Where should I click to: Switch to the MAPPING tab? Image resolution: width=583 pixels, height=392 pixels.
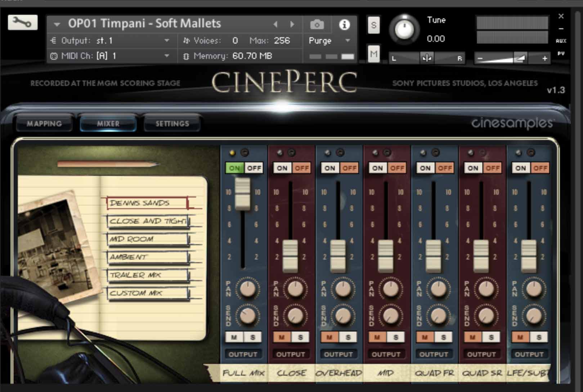pyautogui.click(x=44, y=123)
